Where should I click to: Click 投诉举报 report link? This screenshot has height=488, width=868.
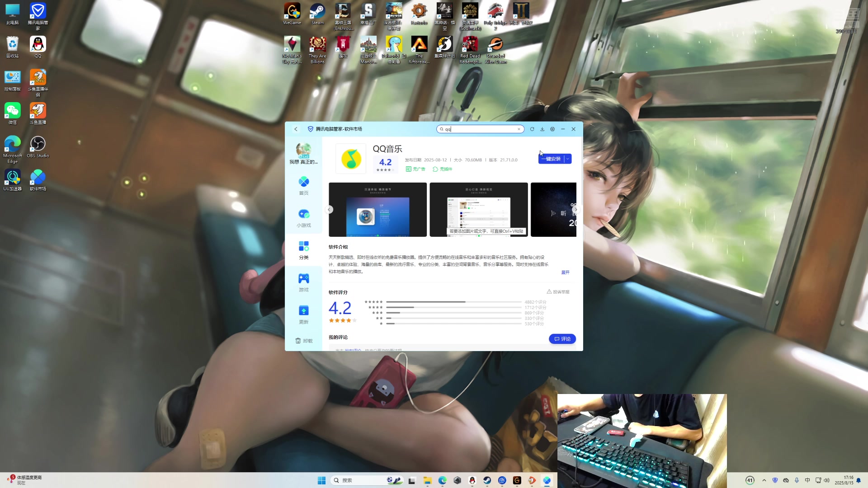[558, 292]
